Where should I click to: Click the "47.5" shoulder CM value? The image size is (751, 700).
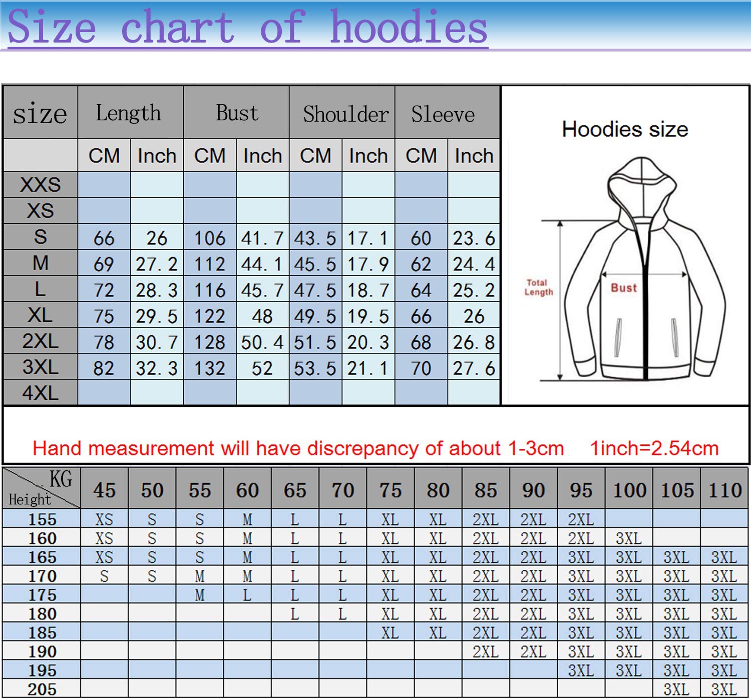click(315, 290)
